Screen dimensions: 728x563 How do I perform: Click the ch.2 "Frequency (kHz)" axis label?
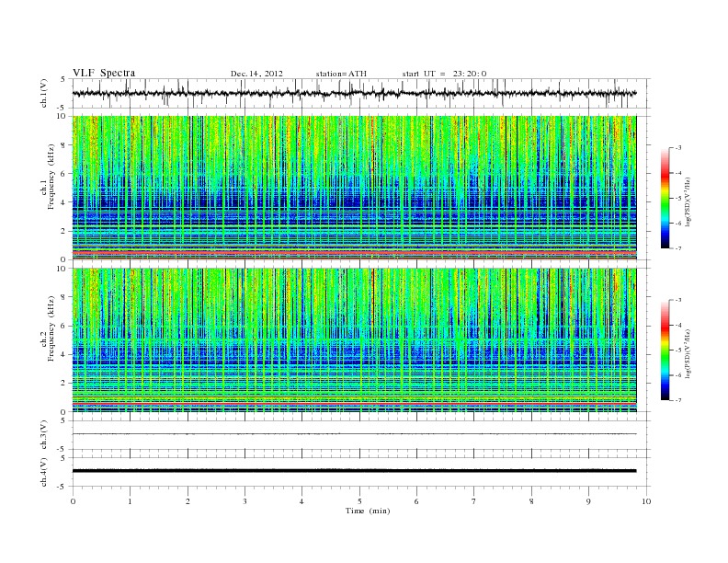click(51, 329)
